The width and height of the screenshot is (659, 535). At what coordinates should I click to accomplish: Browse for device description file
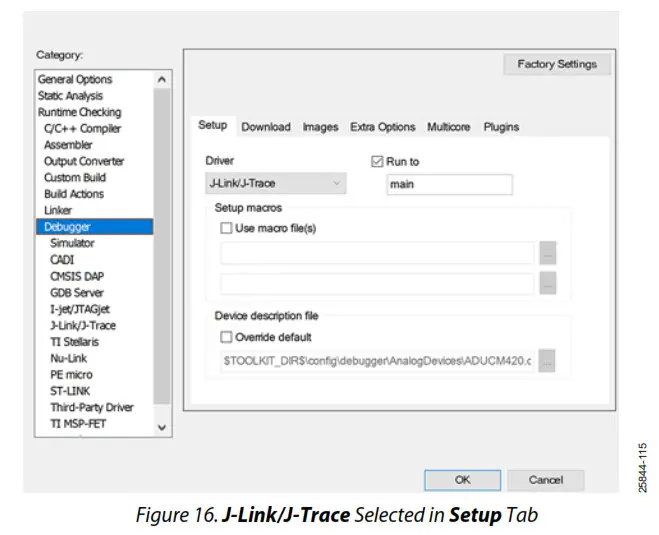point(547,361)
